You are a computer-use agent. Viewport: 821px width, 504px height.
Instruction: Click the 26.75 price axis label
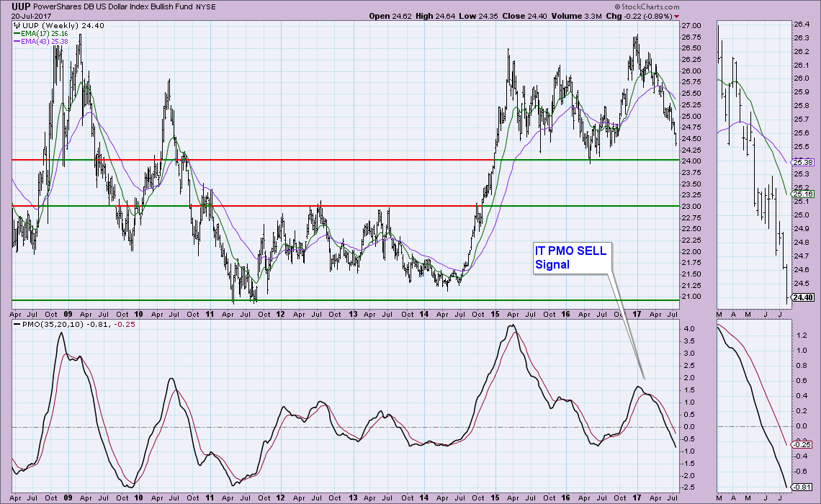click(x=691, y=37)
